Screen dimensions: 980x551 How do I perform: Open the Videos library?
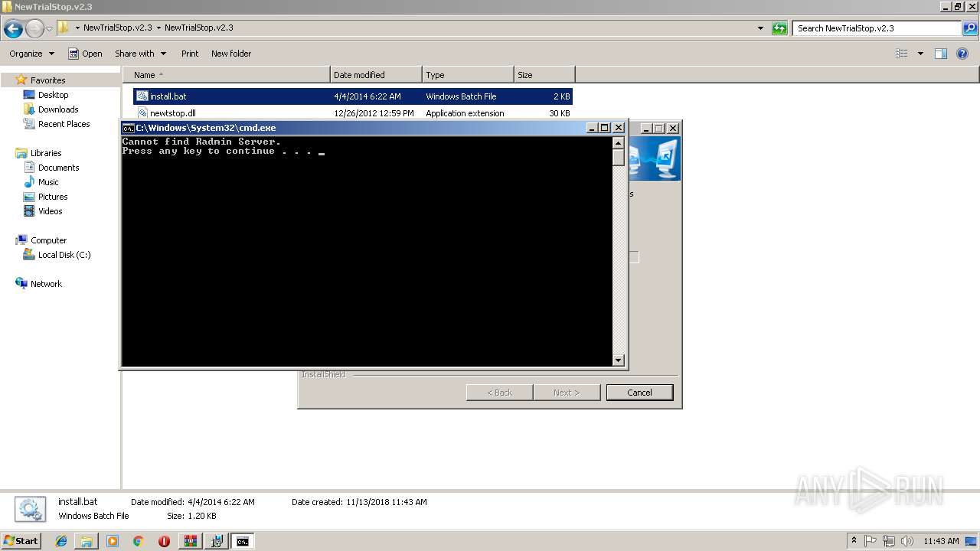50,211
